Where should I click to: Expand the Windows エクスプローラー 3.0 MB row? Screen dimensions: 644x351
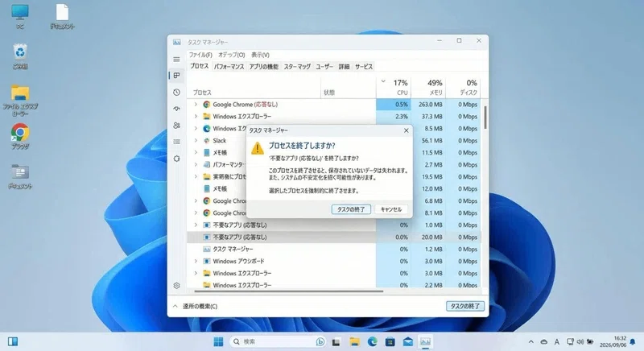tap(196, 274)
